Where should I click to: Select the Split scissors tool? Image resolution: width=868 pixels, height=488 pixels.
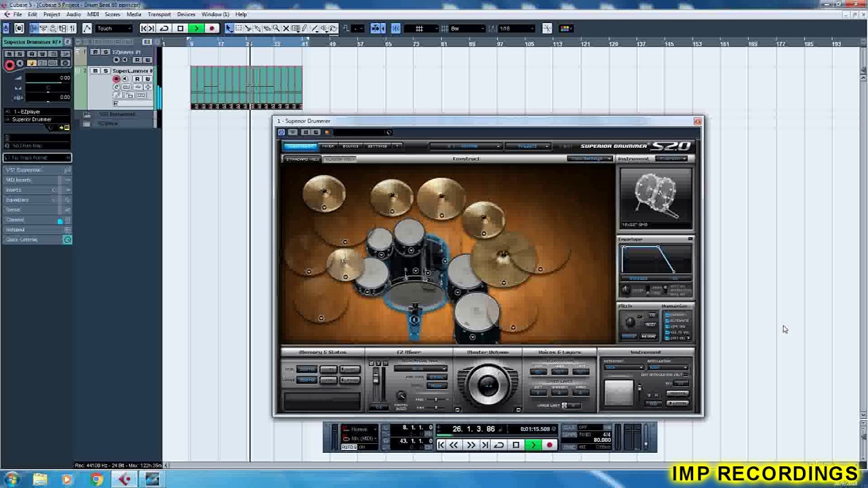pyautogui.click(x=248, y=28)
